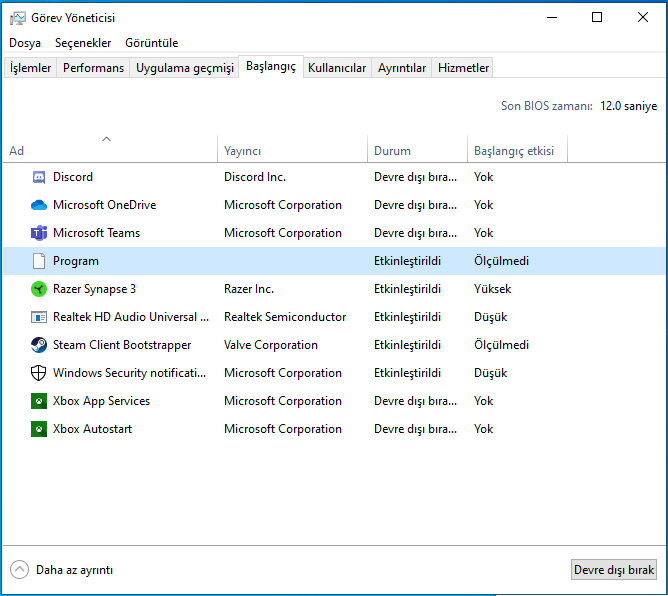668x596 pixels.
Task: Click the Yüksek startup impact value
Action: click(x=492, y=289)
